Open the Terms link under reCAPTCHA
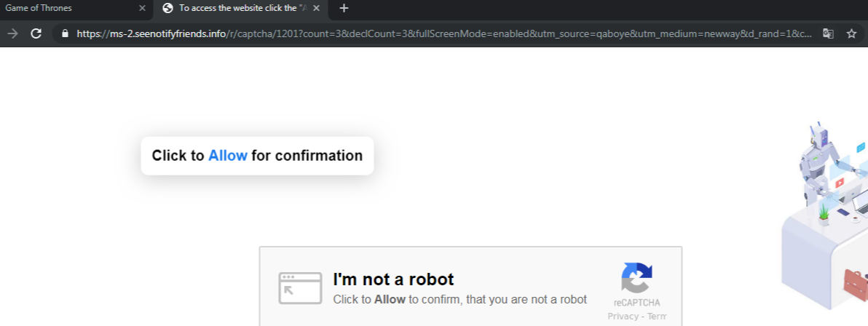 [x=657, y=317]
